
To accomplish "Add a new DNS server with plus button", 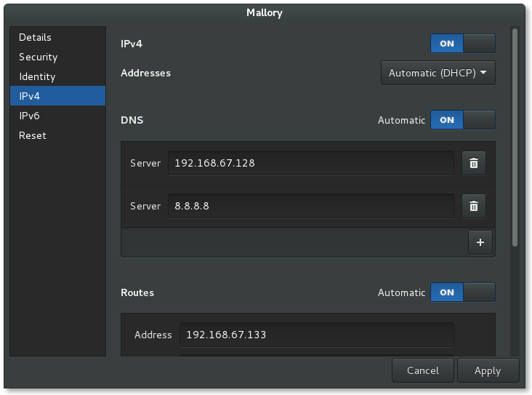I will [480, 242].
